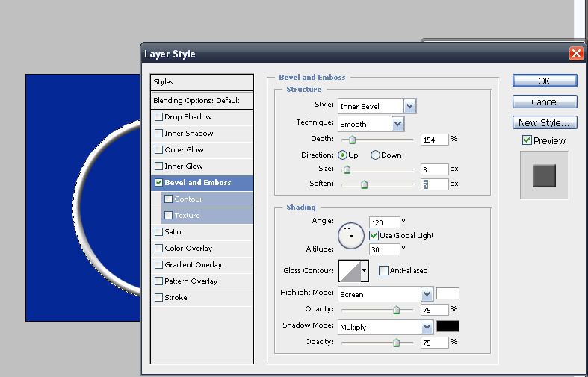This screenshot has width=588, height=377.
Task: Enable the Anti-aliased checkbox
Action: coord(383,270)
